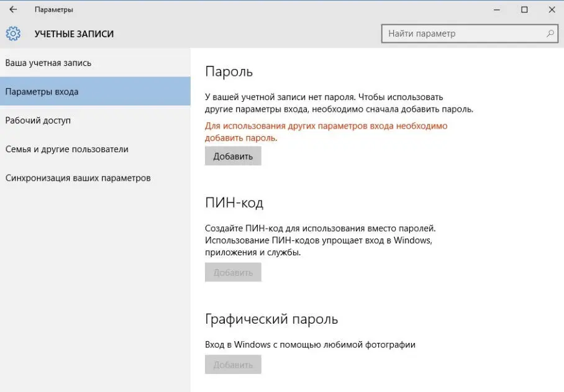Click the 'Графический пароль' section heading

[271, 319]
